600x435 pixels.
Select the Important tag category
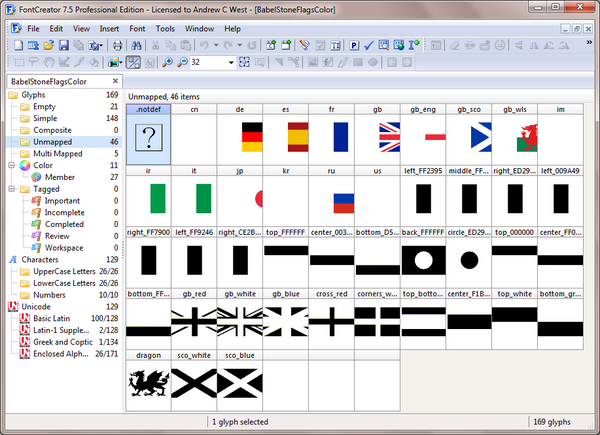click(64, 201)
